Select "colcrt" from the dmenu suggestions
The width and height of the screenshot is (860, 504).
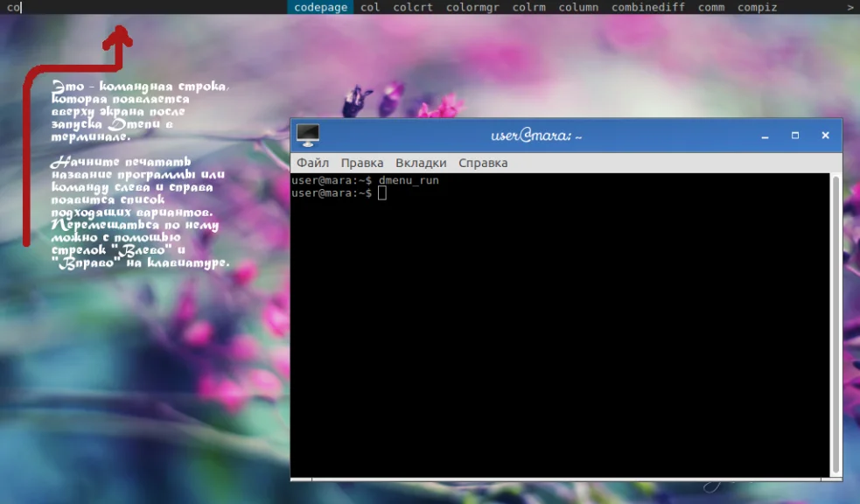413,7
